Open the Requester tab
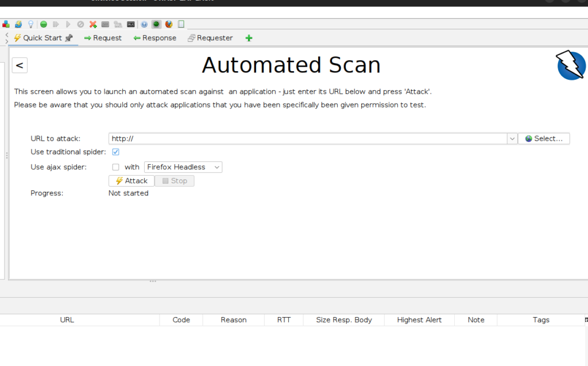The height and width of the screenshot is (366, 588). pyautogui.click(x=210, y=38)
